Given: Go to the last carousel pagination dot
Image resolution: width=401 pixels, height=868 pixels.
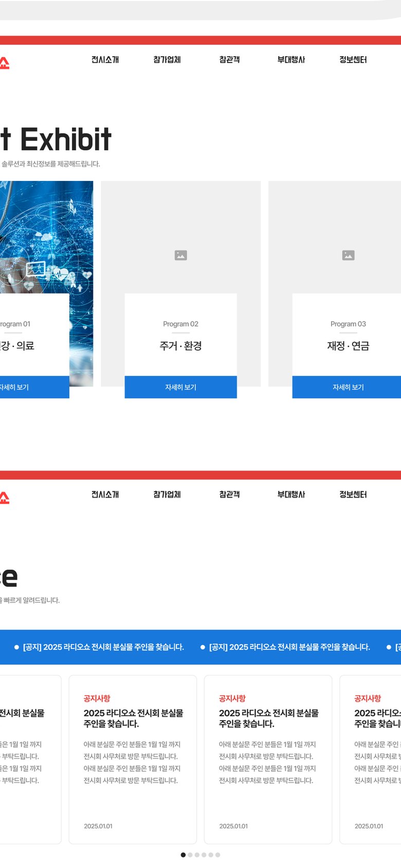Looking at the screenshot, I should (218, 855).
